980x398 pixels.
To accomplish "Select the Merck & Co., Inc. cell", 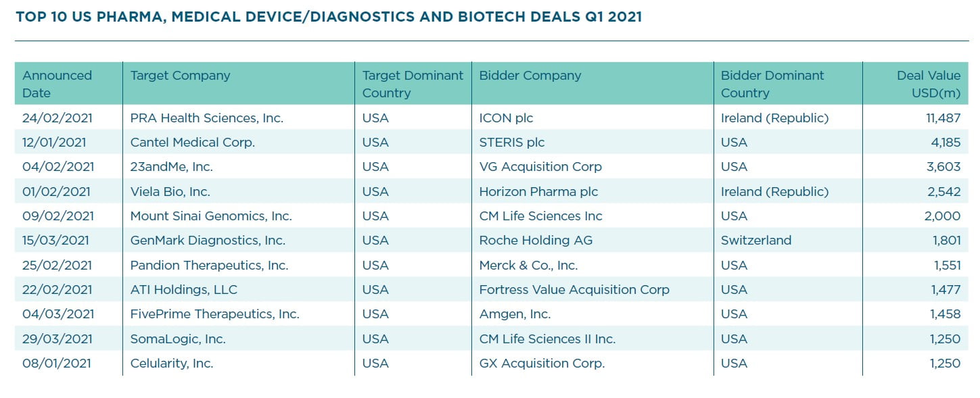I will point(528,266).
